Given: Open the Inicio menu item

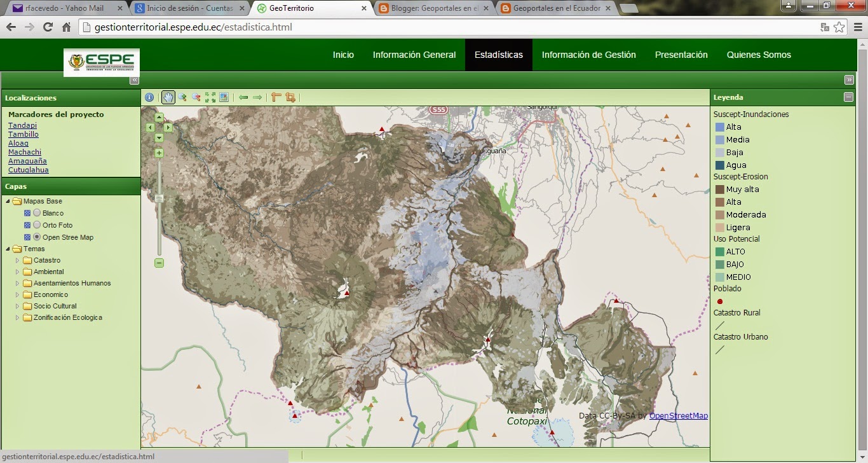Looking at the screenshot, I should (343, 55).
